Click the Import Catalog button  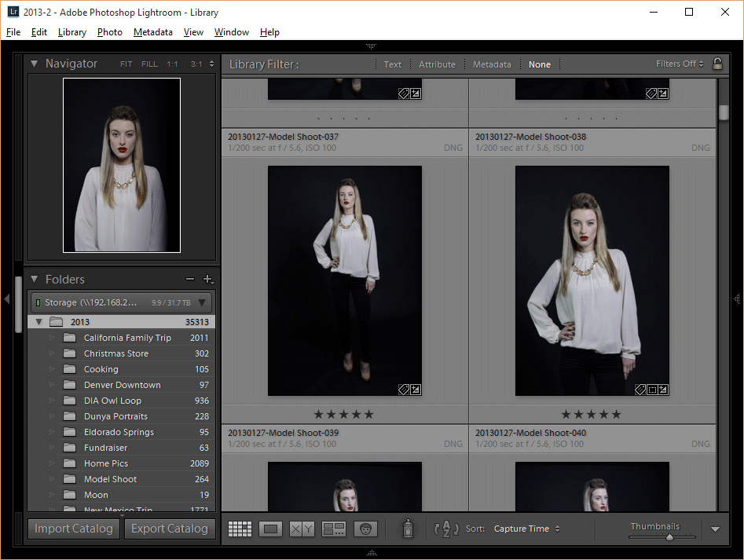(x=74, y=529)
